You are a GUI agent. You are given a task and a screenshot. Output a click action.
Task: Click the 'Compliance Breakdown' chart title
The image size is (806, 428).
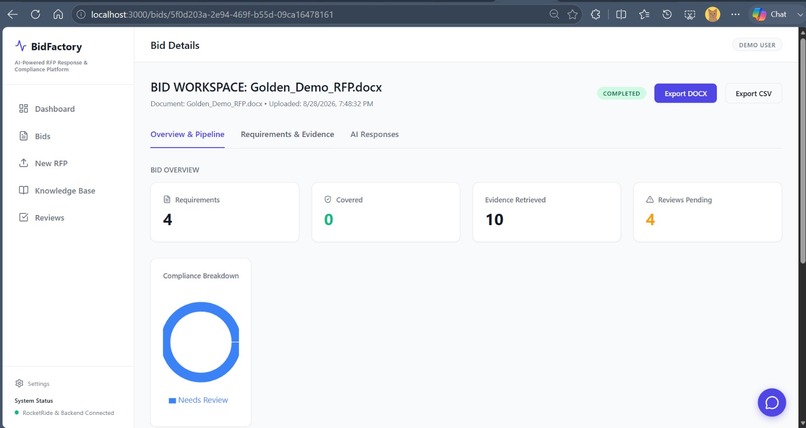201,276
